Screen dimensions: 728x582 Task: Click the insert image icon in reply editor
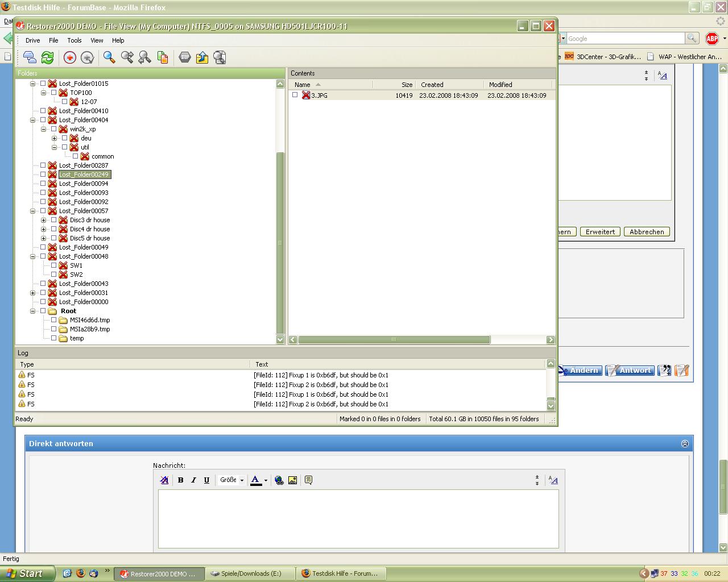292,480
